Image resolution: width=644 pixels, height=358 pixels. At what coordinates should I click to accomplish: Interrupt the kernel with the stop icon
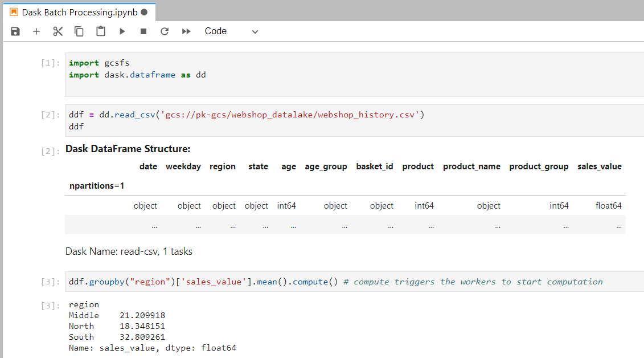143,31
